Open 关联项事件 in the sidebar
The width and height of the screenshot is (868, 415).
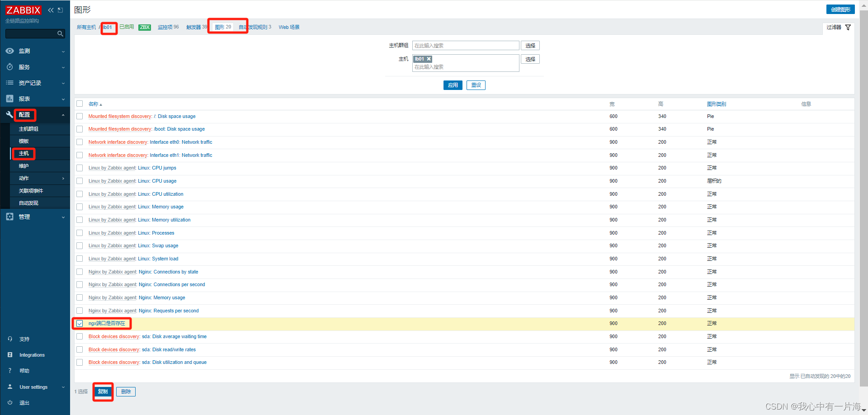[31, 191]
